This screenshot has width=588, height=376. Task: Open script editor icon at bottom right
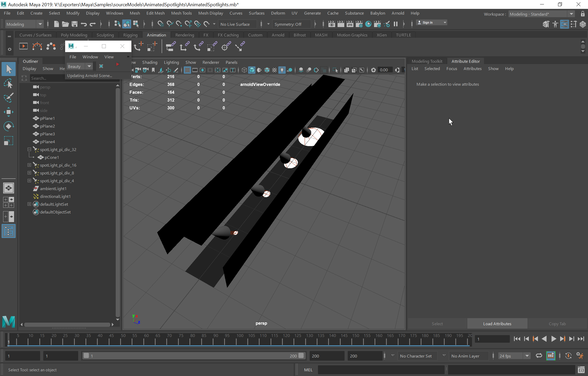(x=581, y=370)
